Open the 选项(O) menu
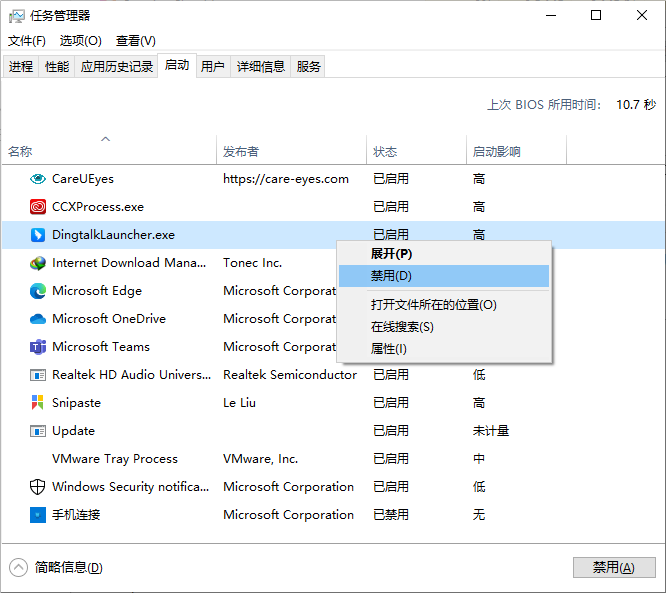Viewport: 666px width, 593px height. coord(81,41)
